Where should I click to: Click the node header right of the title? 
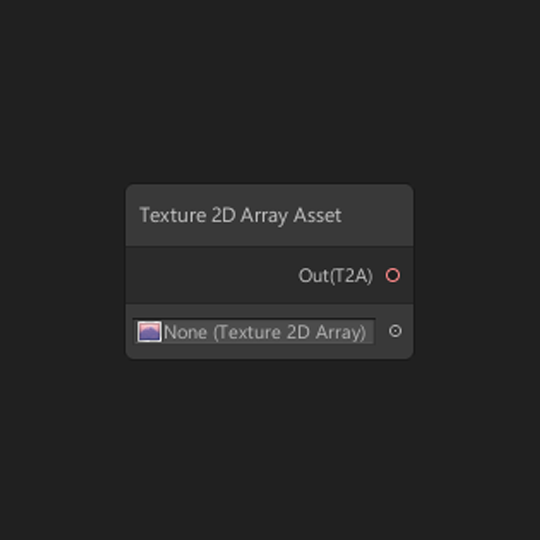coord(377,216)
